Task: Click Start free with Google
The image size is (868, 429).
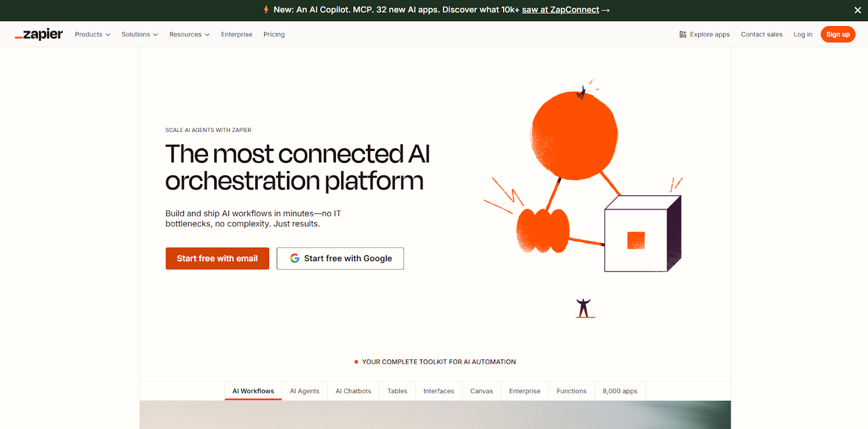Action: point(340,258)
